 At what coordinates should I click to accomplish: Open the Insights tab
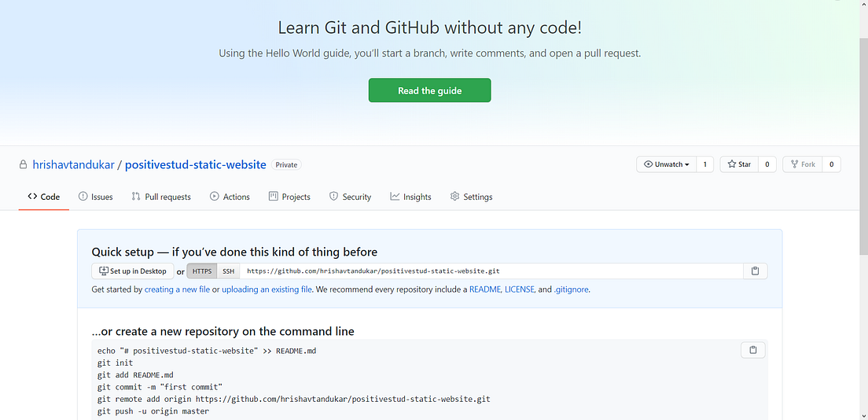[x=410, y=197]
